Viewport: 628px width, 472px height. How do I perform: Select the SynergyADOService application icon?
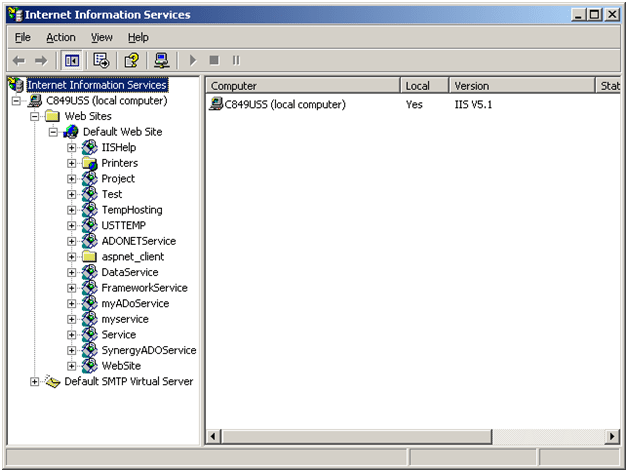(x=90, y=351)
